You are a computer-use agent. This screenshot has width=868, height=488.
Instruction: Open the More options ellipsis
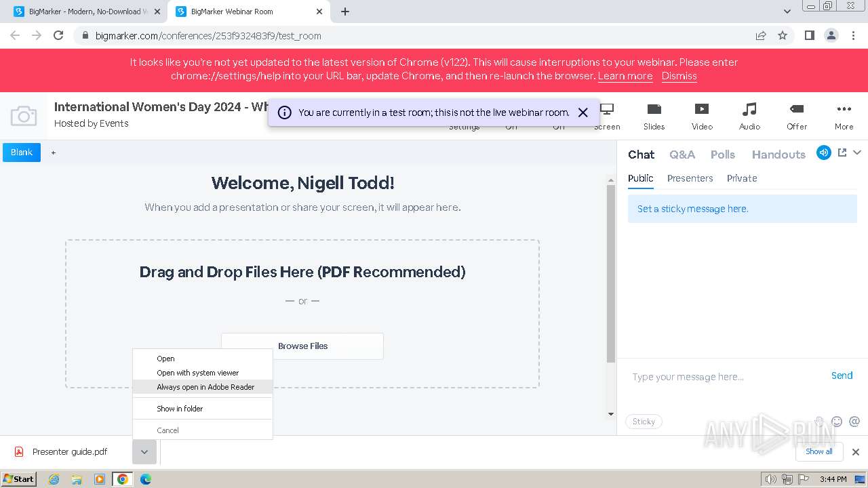pyautogui.click(x=844, y=117)
